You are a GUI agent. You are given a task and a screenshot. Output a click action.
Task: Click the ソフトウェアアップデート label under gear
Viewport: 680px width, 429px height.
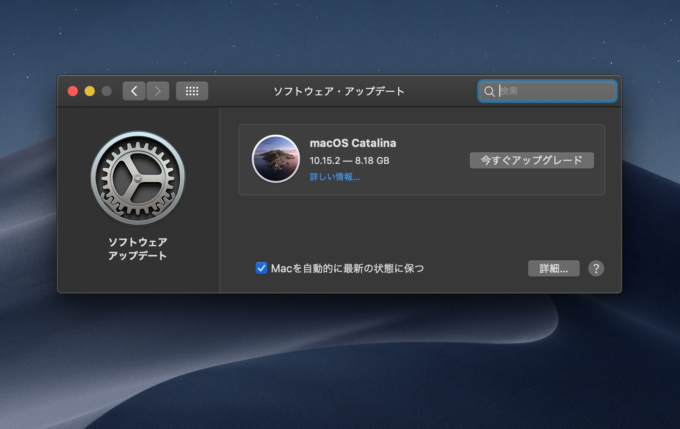[138, 249]
